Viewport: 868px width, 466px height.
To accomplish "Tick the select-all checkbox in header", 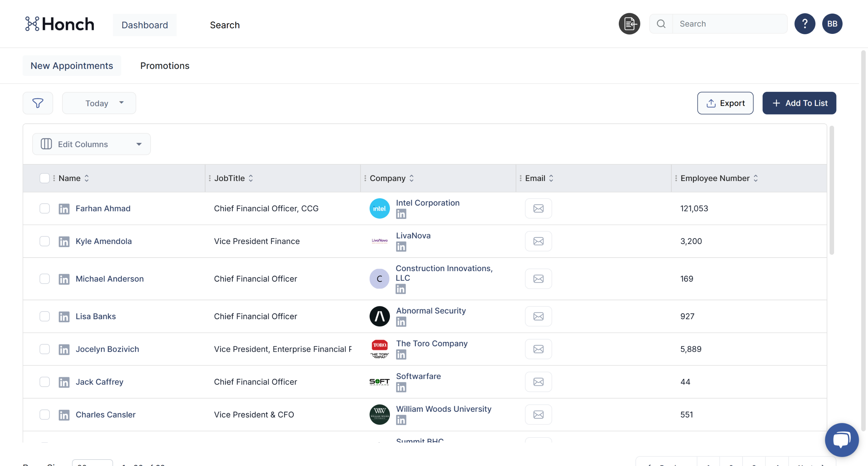I will (44, 178).
